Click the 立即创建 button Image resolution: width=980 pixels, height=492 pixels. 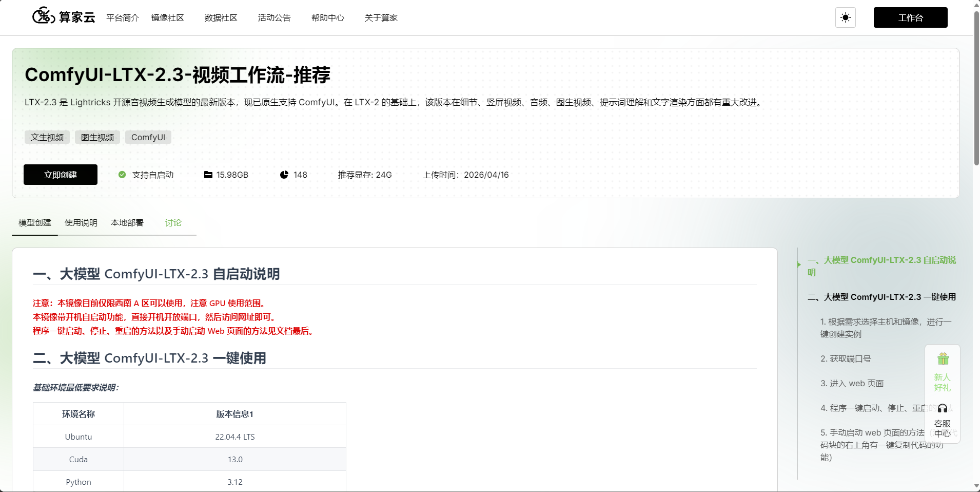pyautogui.click(x=61, y=175)
